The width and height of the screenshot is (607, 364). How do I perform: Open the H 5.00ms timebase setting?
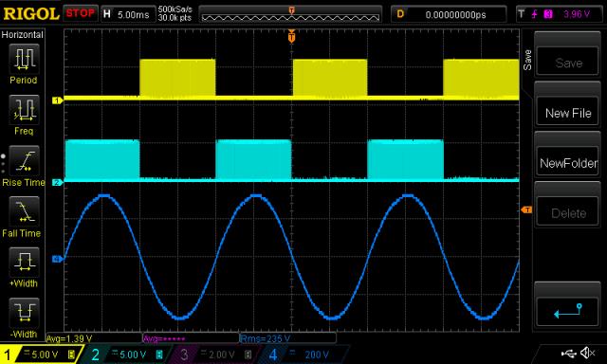(128, 14)
